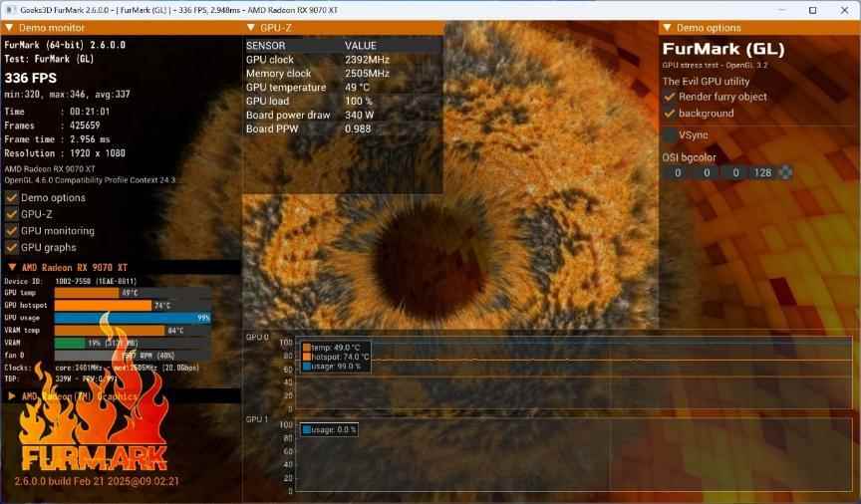Collapse the right Demo options panel header triangle
The image size is (861, 504).
click(x=667, y=28)
